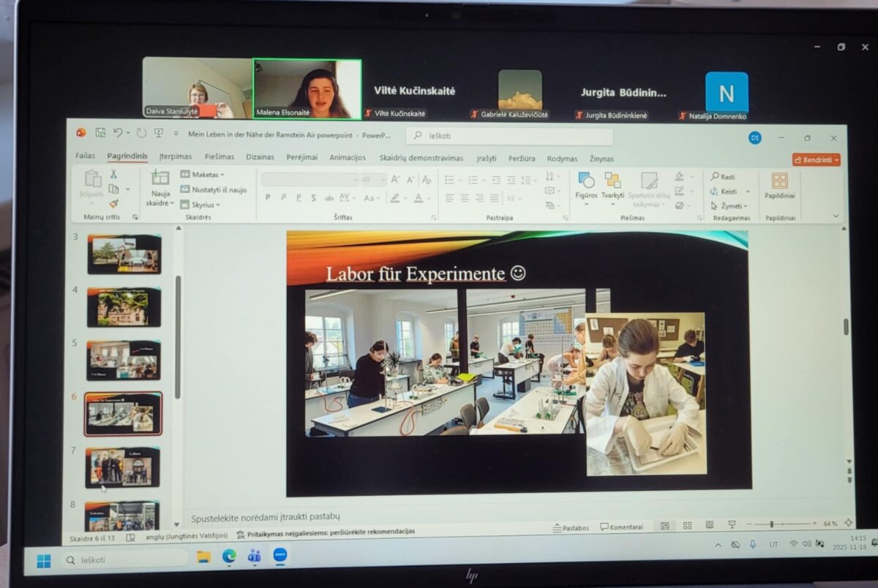Toggle Komentarai comments pane

tap(621, 527)
